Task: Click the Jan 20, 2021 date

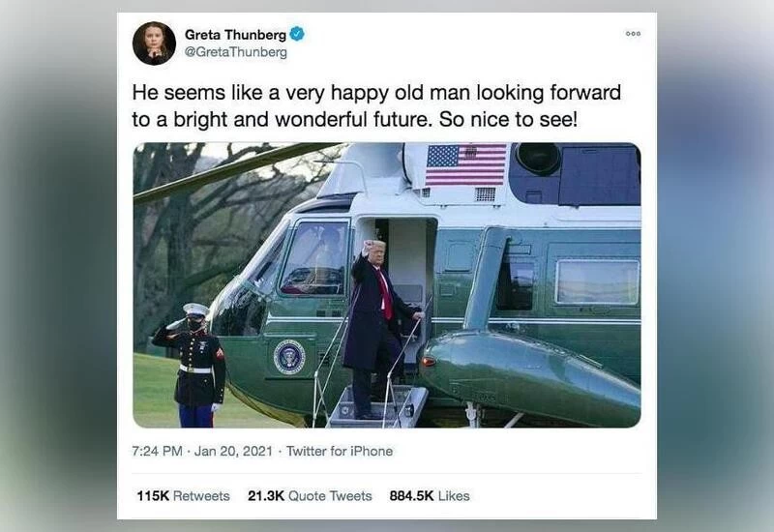Action: [x=233, y=451]
